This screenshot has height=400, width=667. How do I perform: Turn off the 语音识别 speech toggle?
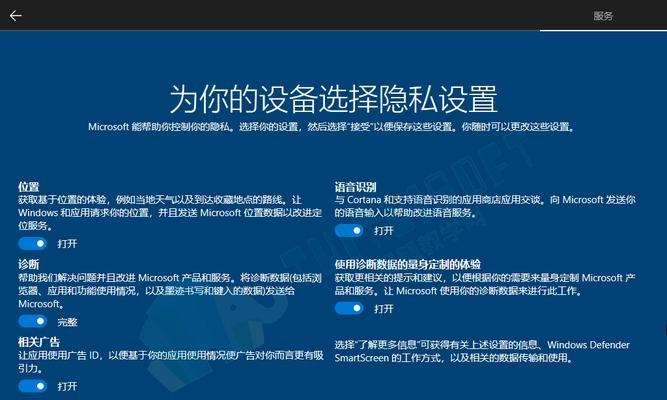(x=349, y=231)
